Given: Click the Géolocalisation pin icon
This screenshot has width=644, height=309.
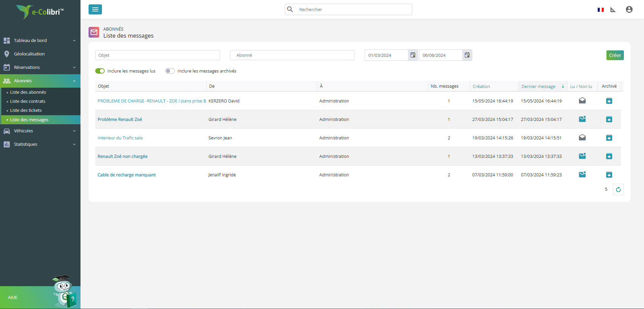Looking at the screenshot, I should [x=7, y=54].
